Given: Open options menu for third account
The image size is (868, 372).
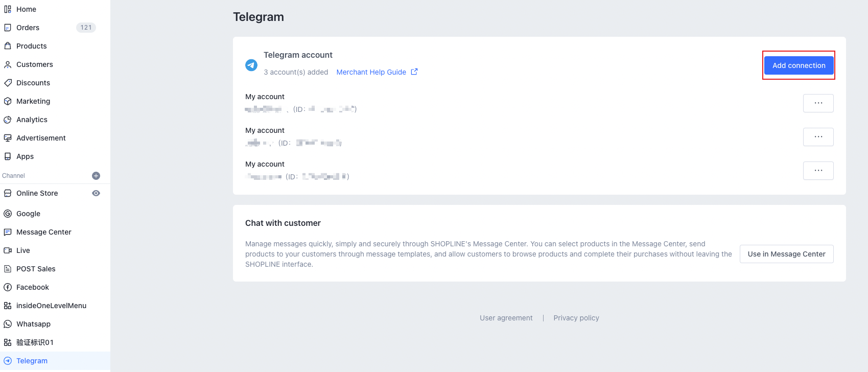Looking at the screenshot, I should point(818,171).
